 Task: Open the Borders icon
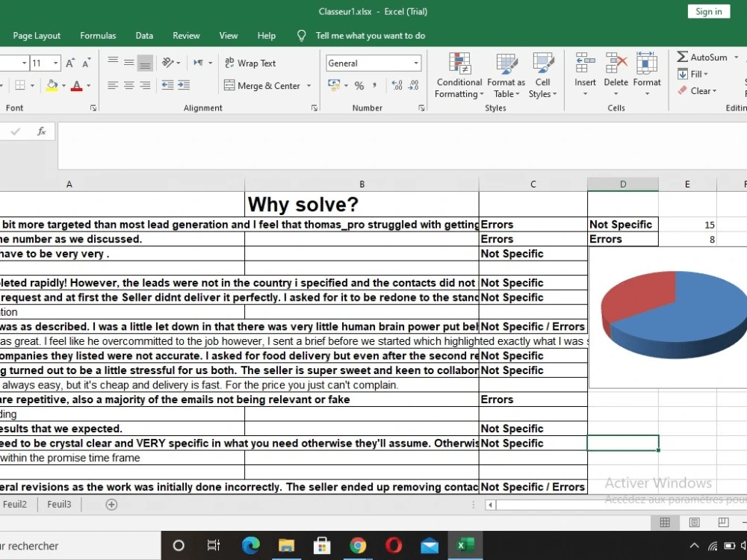click(x=20, y=86)
